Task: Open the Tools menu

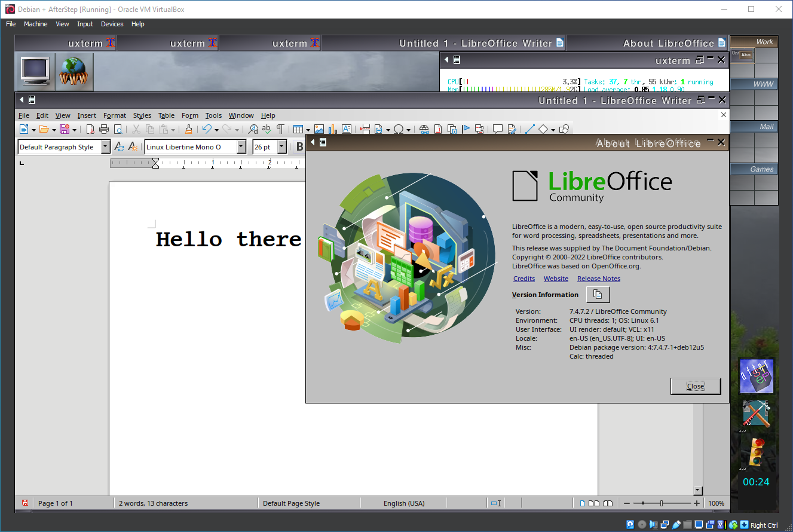Action: (x=213, y=115)
